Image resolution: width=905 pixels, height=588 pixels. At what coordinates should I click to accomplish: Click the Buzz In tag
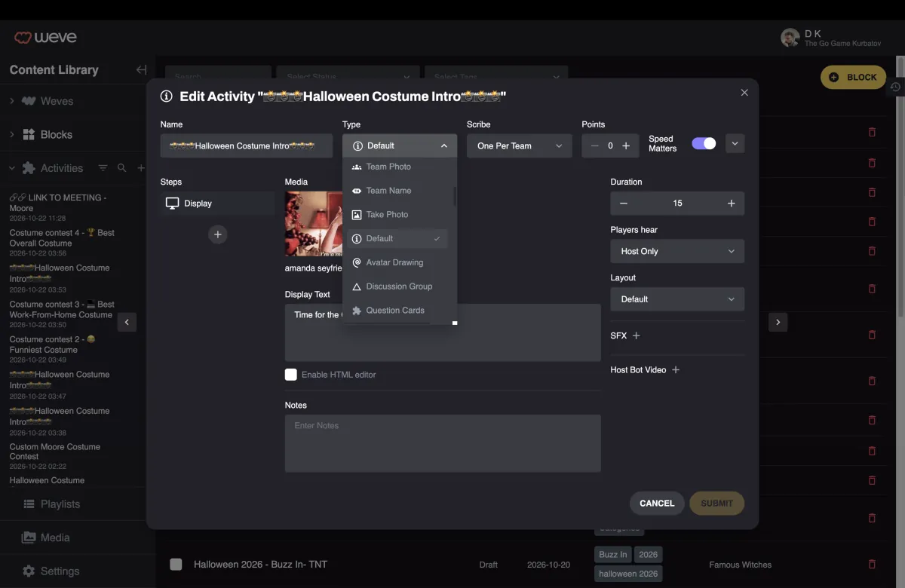pos(612,554)
